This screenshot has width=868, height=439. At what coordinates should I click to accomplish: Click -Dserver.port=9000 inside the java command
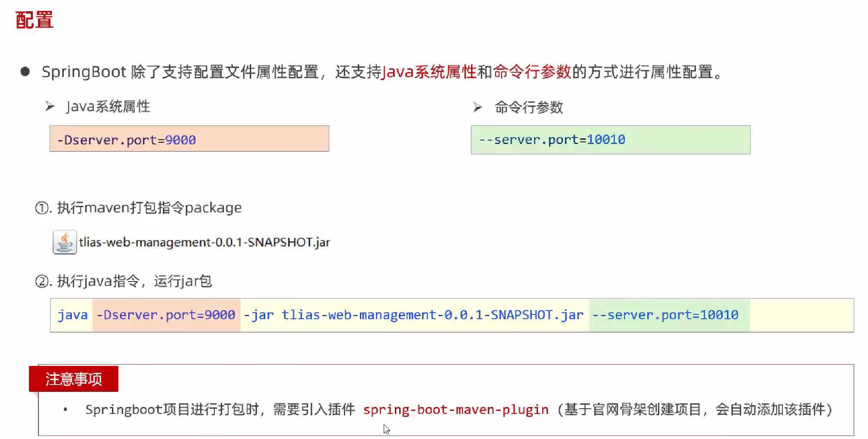pos(166,315)
